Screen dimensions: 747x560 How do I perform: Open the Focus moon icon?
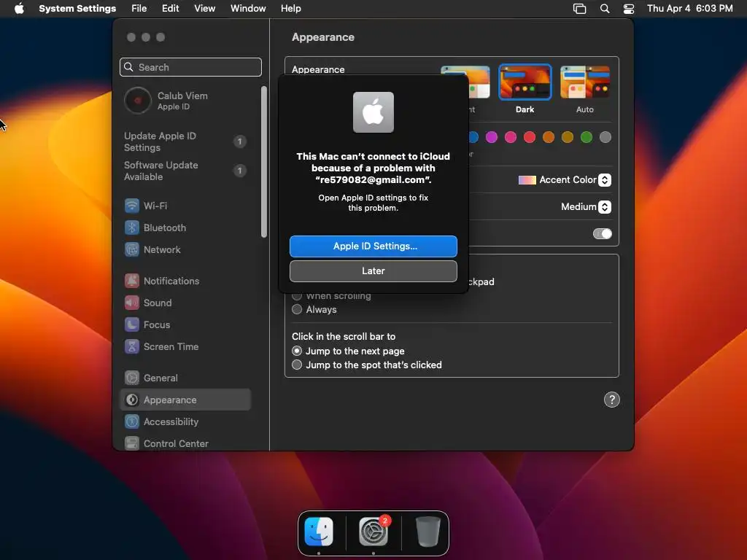[x=132, y=324]
